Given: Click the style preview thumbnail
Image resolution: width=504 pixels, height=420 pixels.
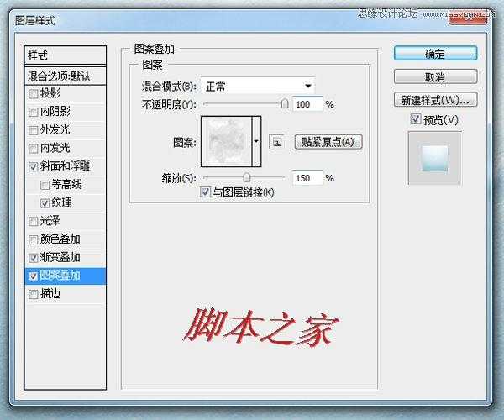Looking at the screenshot, I should click(x=434, y=158).
